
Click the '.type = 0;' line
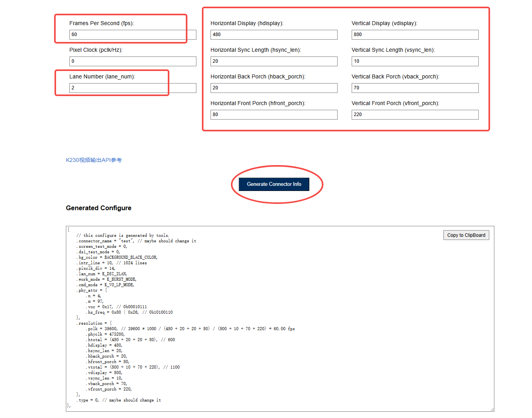click(118, 400)
